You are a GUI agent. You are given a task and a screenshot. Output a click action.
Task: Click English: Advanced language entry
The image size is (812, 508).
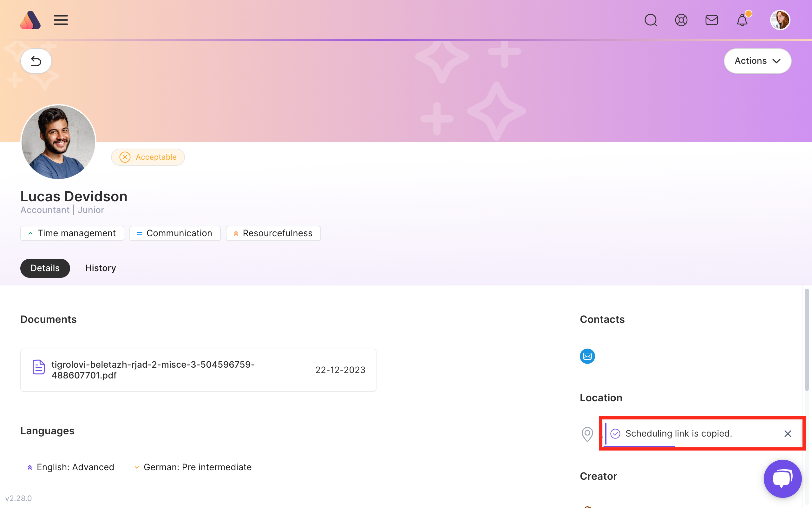point(70,467)
